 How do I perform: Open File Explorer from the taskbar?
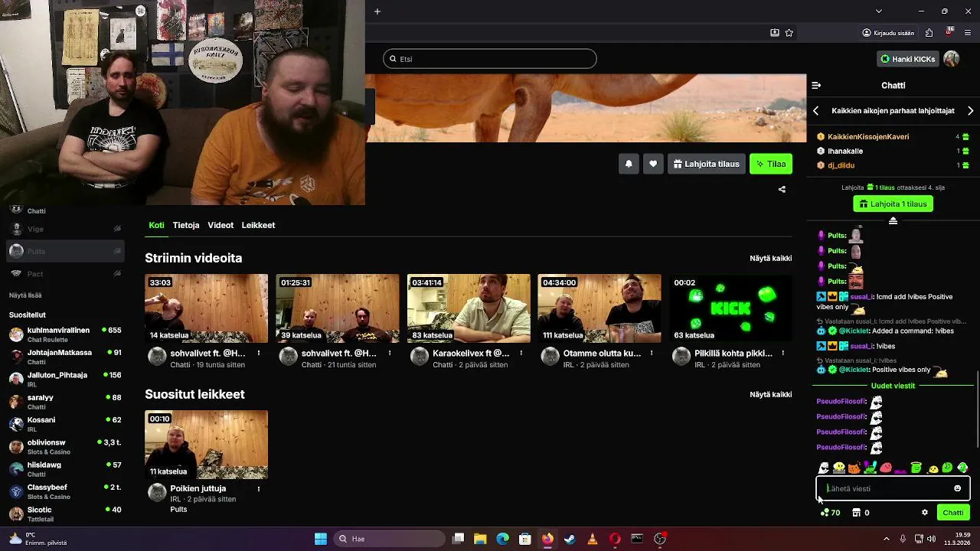coord(480,539)
